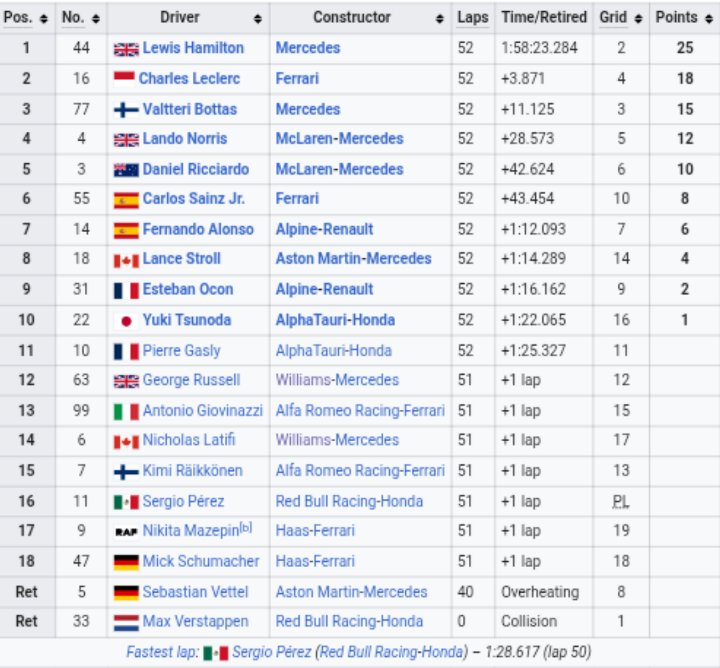Click the UK flag beside Lewis Hamilton
The width and height of the screenshot is (720, 668).
pos(126,49)
